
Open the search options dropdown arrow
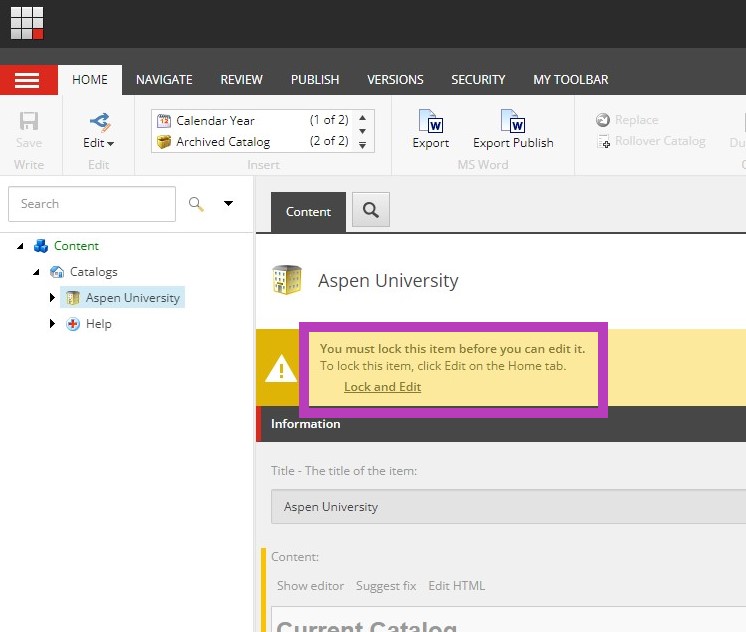click(x=228, y=204)
